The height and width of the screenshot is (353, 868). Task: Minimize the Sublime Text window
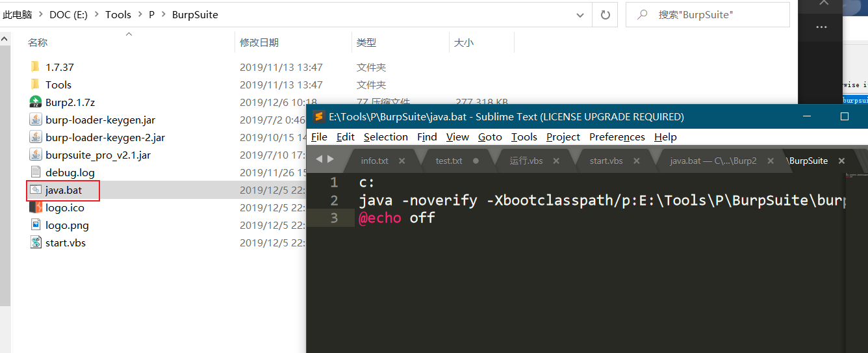point(807,117)
